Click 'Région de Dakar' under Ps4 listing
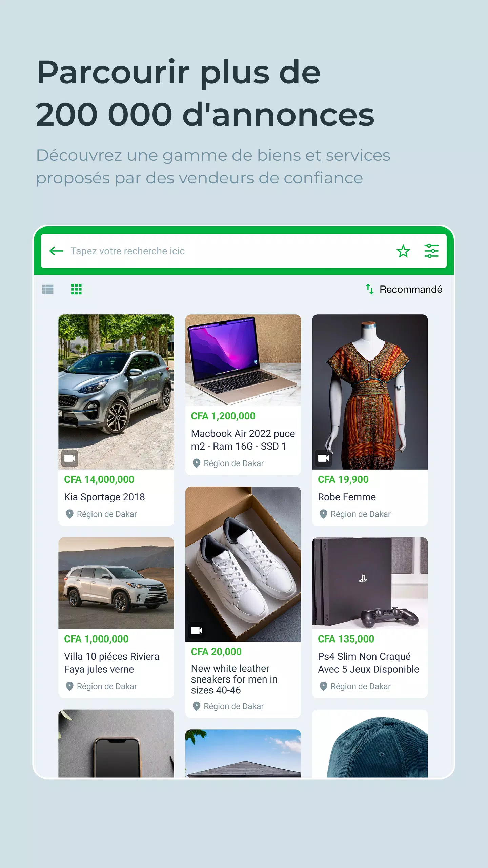 361,687
